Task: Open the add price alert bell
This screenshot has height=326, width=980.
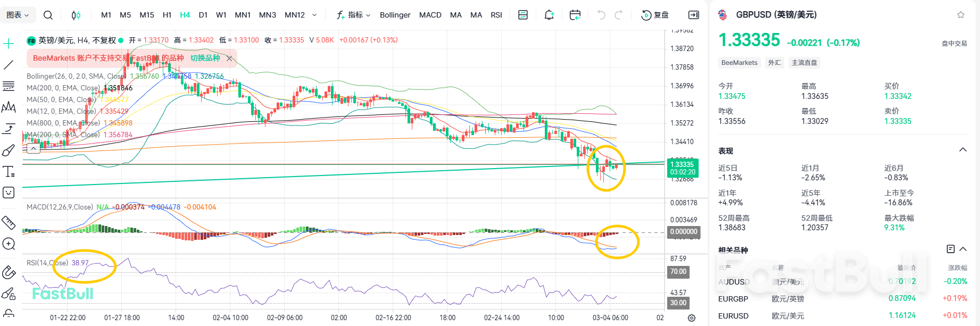Action: (x=549, y=15)
